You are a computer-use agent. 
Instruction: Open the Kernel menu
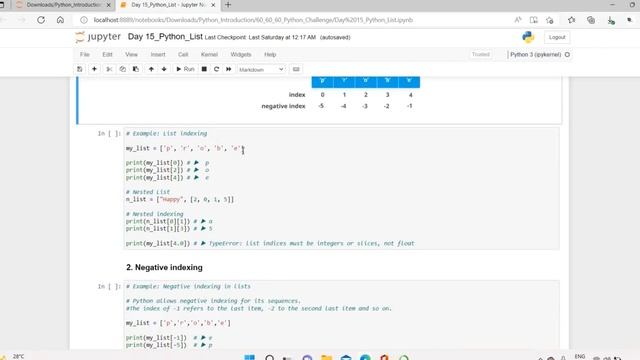pos(209,55)
